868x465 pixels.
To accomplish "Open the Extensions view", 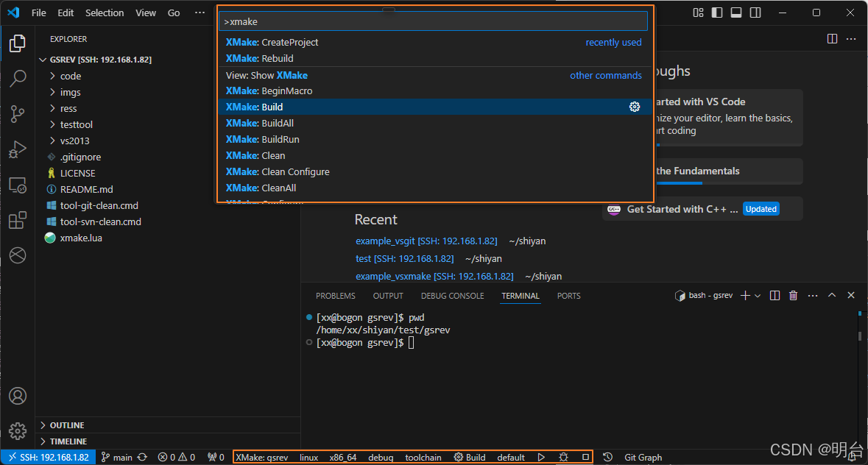I will (17, 220).
